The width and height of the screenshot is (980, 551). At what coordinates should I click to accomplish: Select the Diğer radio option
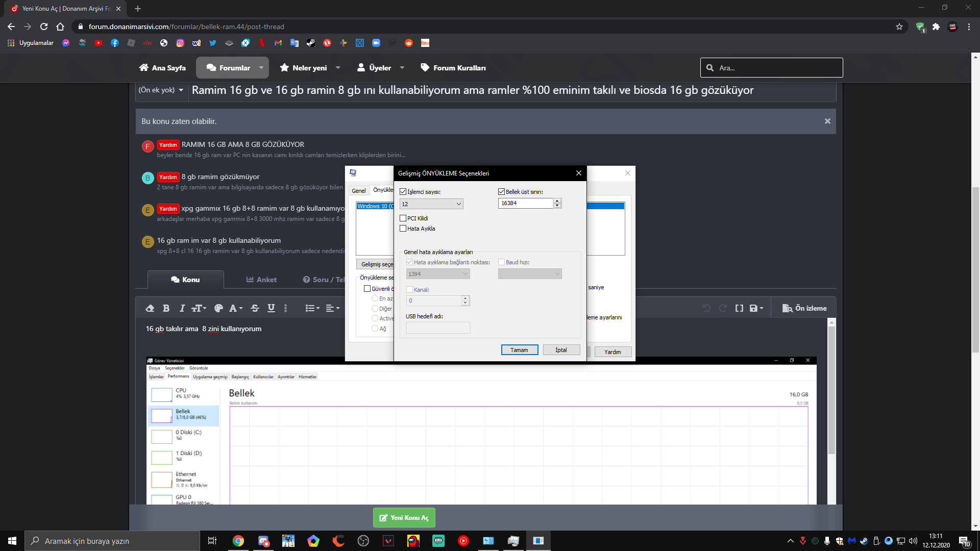(375, 309)
